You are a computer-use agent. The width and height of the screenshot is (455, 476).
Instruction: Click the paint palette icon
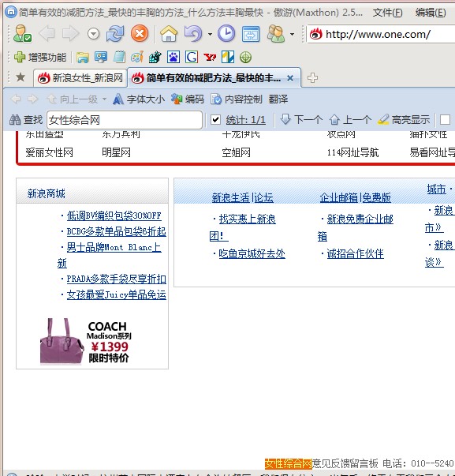[x=137, y=57]
